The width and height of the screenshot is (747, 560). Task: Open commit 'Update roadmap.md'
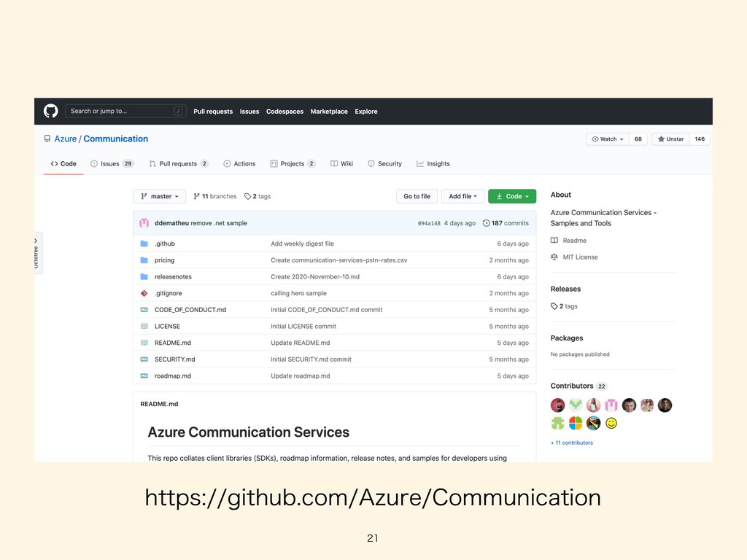click(x=300, y=376)
